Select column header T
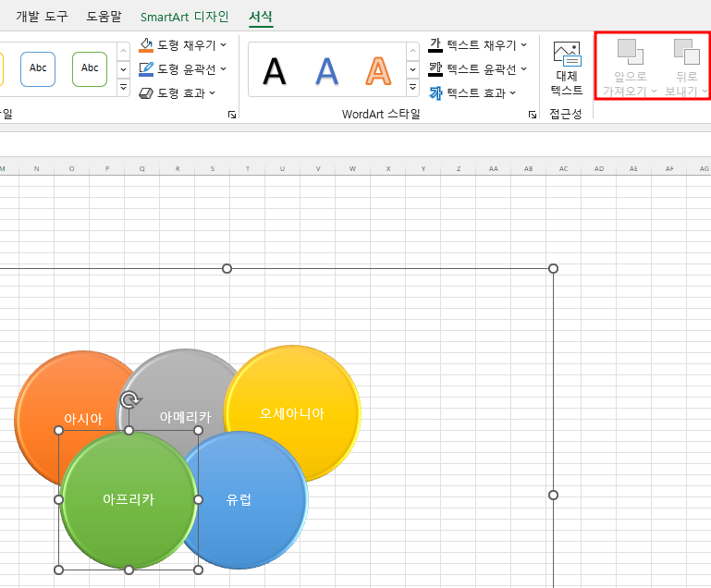This screenshot has height=588, width=711. tap(248, 168)
